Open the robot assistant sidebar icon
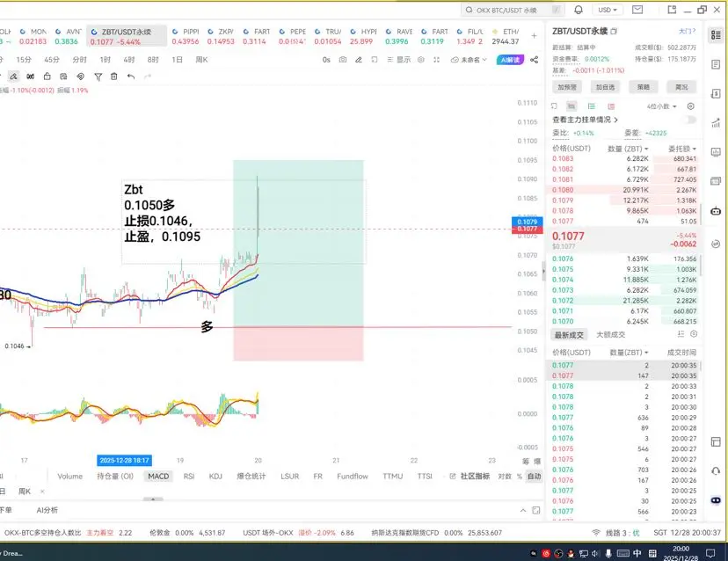728x561 pixels. pos(716,211)
